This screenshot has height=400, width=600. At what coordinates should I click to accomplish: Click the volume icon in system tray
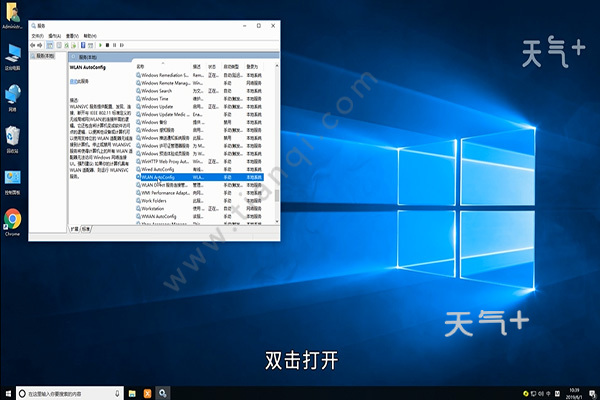pyautogui.click(x=541, y=393)
